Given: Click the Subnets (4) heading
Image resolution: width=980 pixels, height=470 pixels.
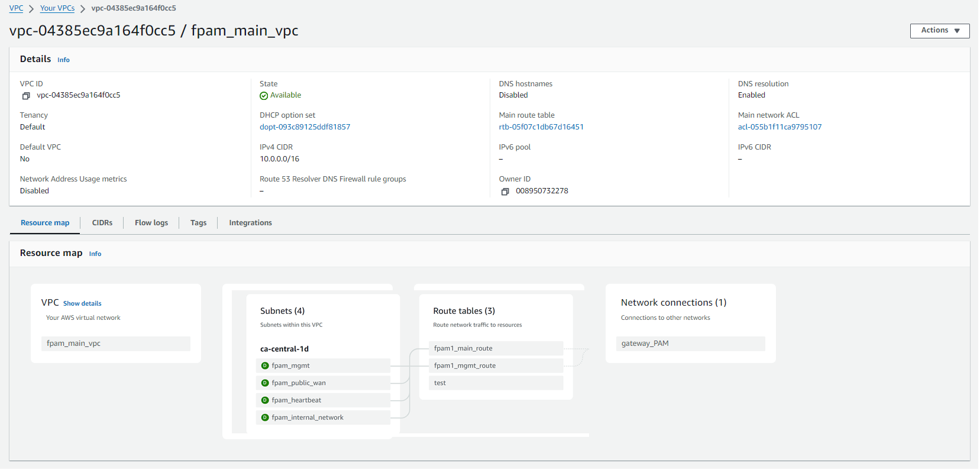Looking at the screenshot, I should 283,311.
